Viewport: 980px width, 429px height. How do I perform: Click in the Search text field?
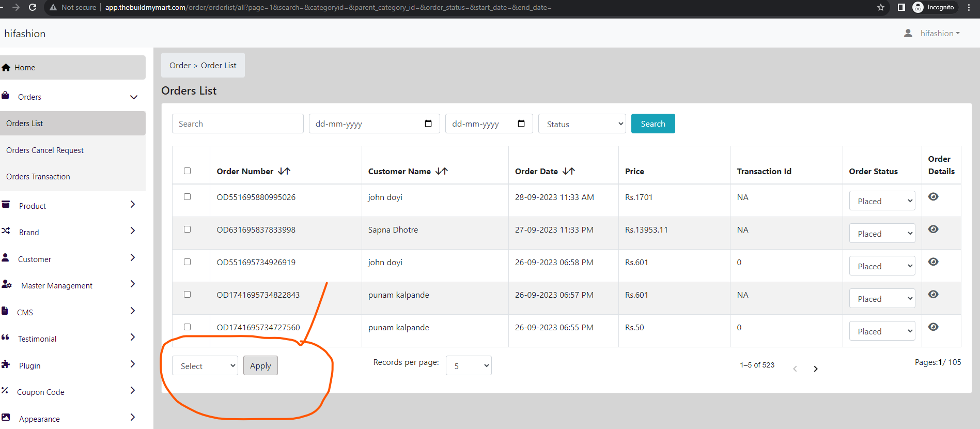[x=238, y=124]
